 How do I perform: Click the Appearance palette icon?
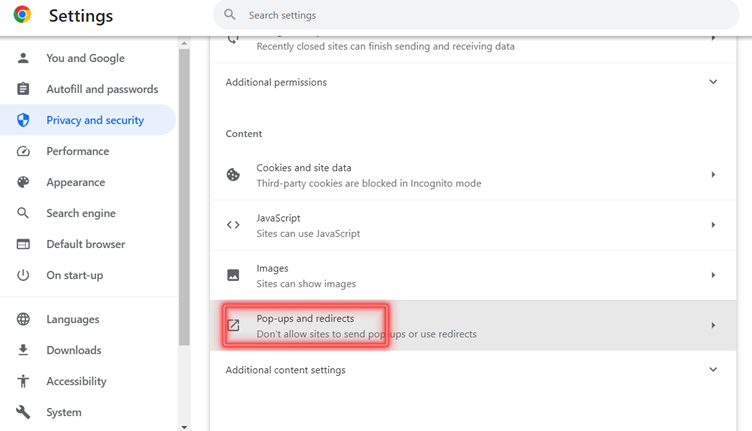(23, 182)
